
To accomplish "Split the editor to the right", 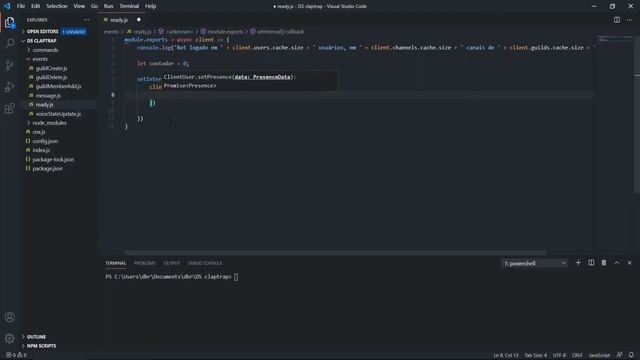I will (617, 20).
